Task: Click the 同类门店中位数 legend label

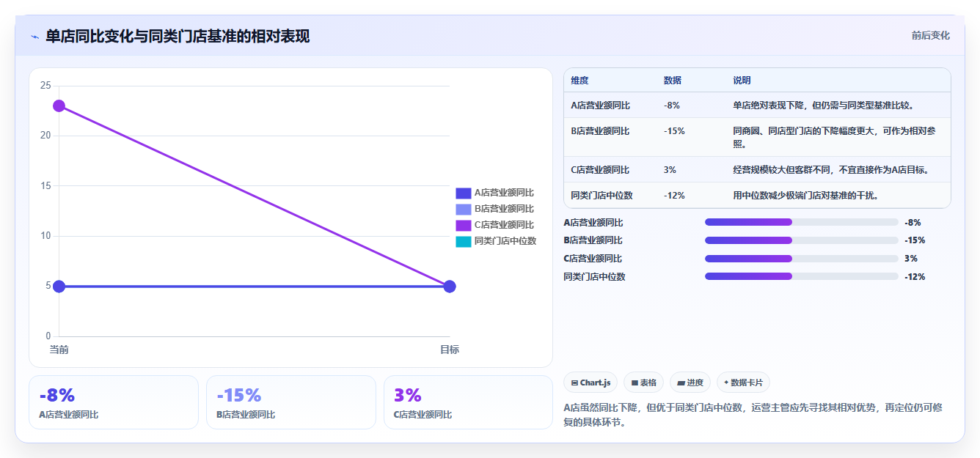Action: click(x=505, y=241)
